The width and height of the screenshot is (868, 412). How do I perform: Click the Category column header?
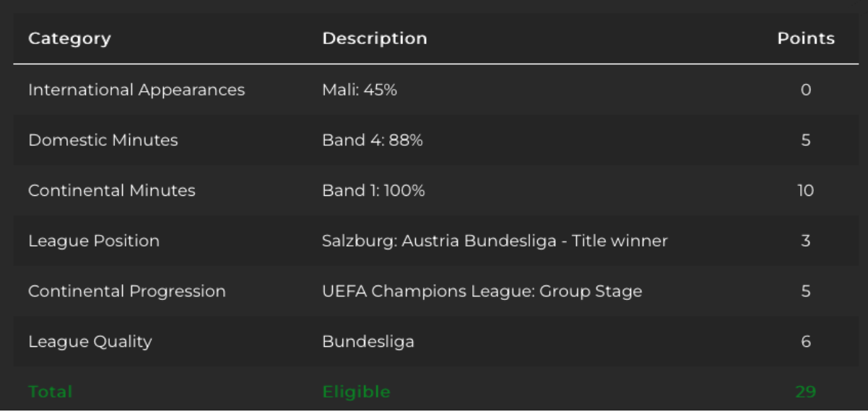69,38
